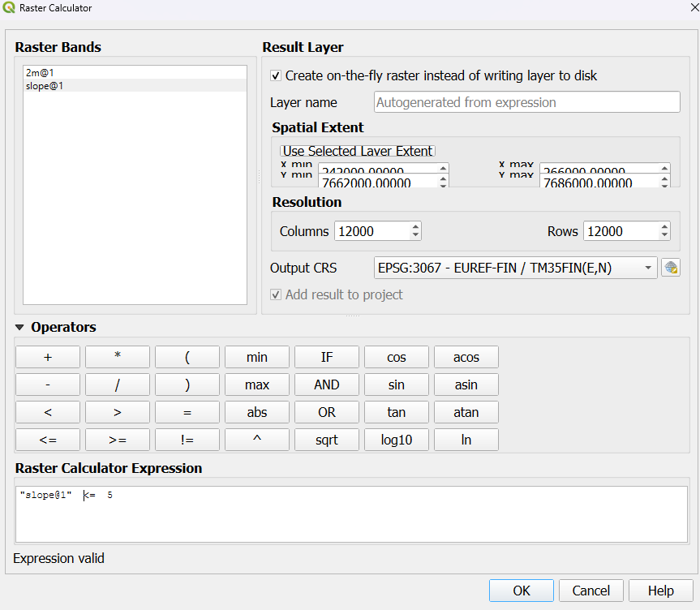This screenshot has height=610, width=700.
Task: Insert the power caret operator
Action: (257, 440)
